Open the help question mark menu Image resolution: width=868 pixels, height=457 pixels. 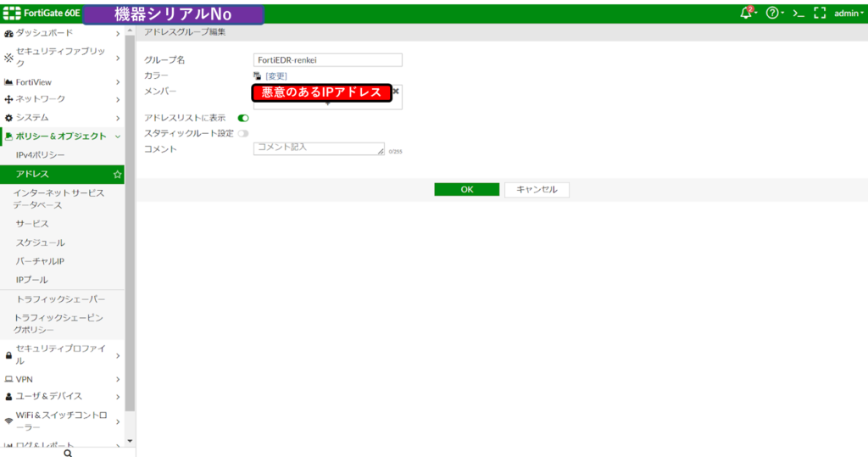772,13
